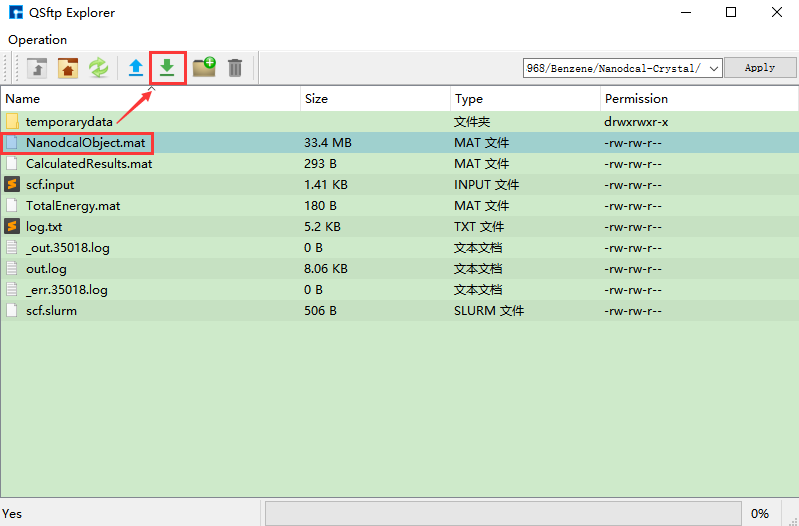Image resolution: width=799 pixels, height=526 pixels.
Task: Select the scf.slurm file
Action: pos(51,311)
